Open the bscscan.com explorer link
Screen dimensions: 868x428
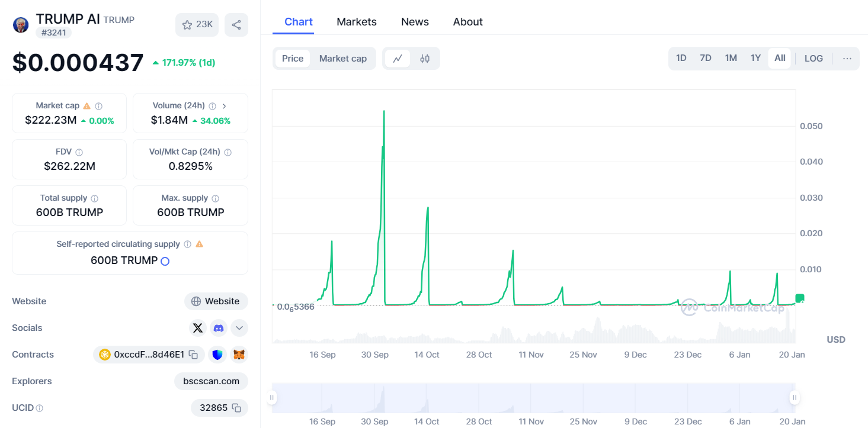pyautogui.click(x=212, y=381)
